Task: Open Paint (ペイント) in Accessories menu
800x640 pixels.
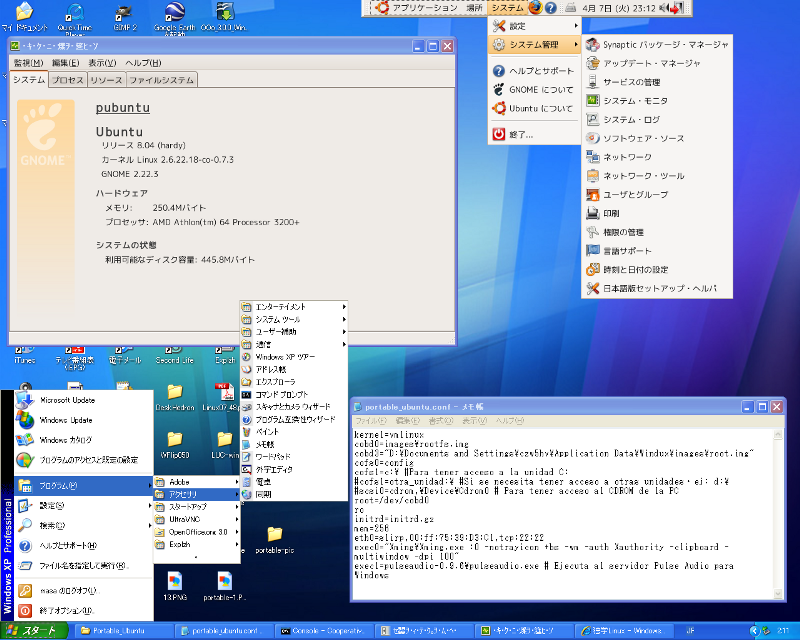Action: click(x=294, y=432)
